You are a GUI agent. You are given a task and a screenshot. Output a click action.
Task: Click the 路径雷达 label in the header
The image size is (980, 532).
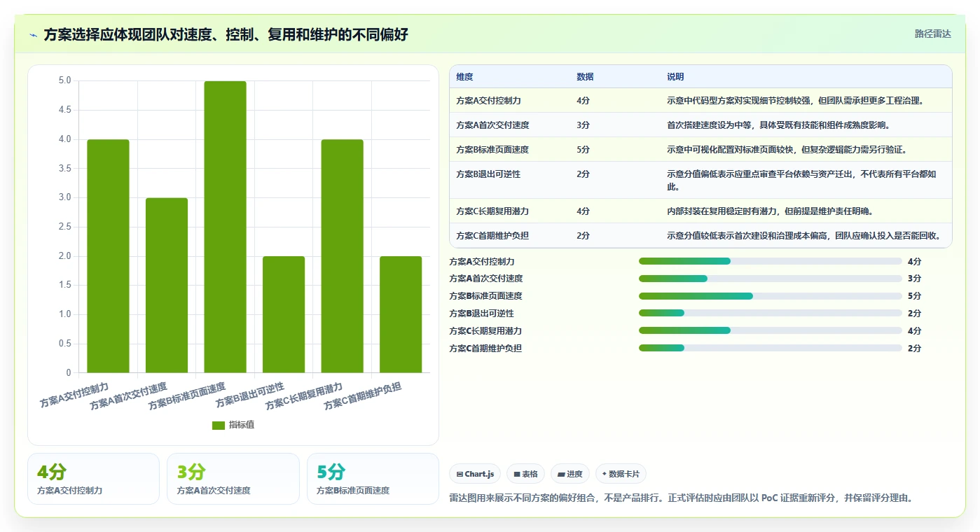932,34
